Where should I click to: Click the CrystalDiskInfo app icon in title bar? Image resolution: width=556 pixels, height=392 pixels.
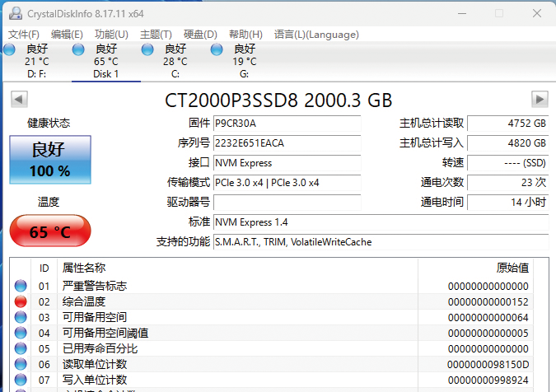click(x=16, y=13)
